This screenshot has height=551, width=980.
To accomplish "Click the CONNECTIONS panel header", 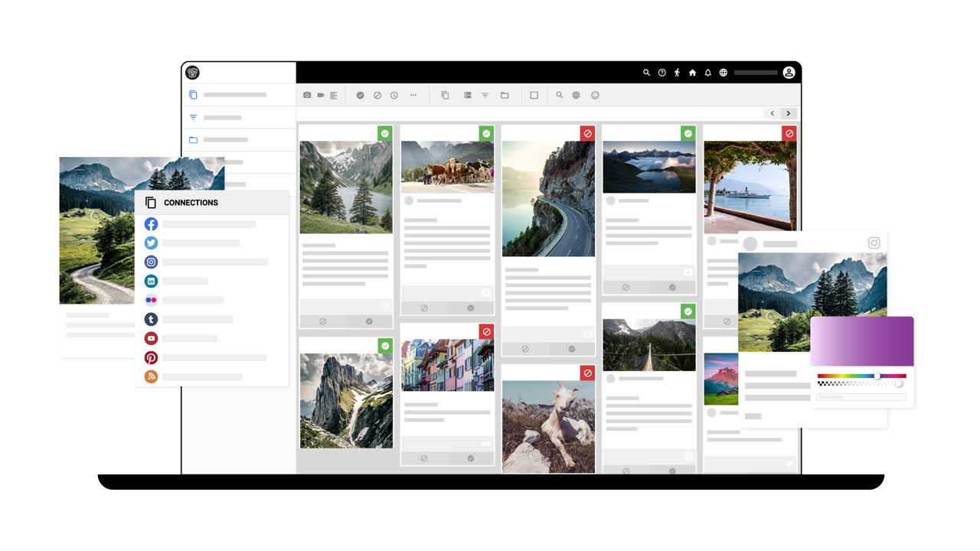I will [191, 203].
